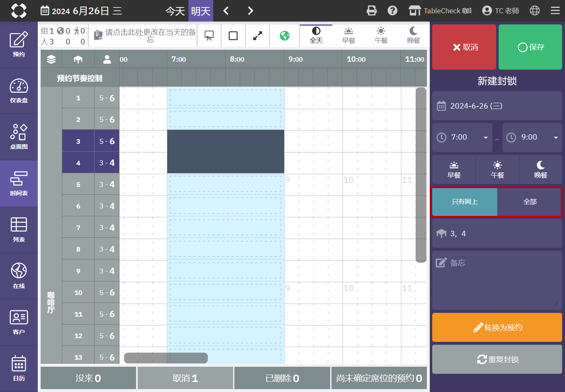This screenshot has height=392, width=565.
Task: Click the 备忘 memo text area
Action: coord(497,280)
